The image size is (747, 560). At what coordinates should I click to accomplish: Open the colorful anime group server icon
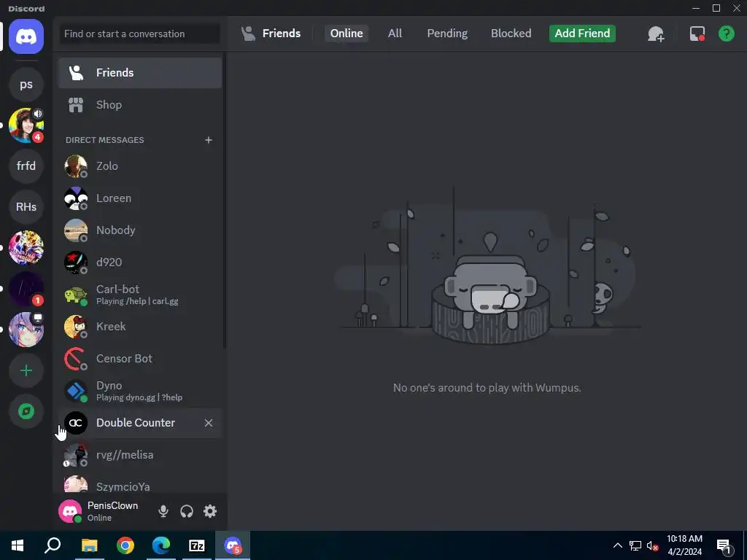click(26, 248)
